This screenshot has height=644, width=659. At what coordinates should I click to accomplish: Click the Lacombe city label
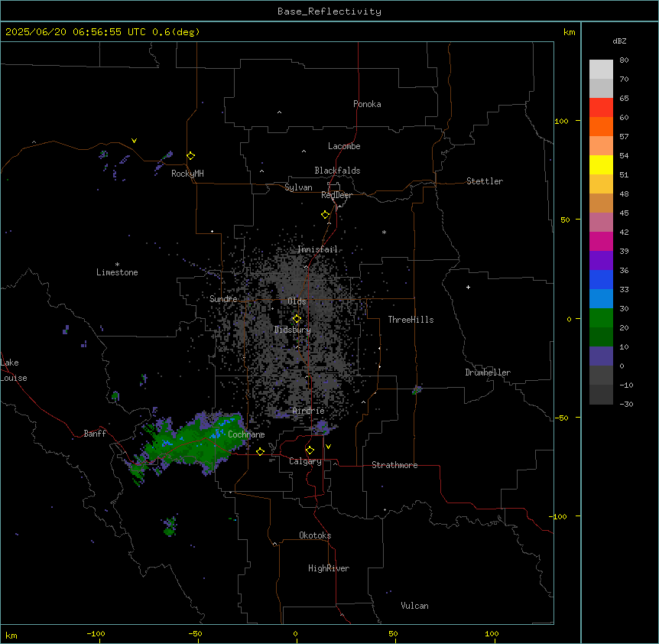(344, 146)
